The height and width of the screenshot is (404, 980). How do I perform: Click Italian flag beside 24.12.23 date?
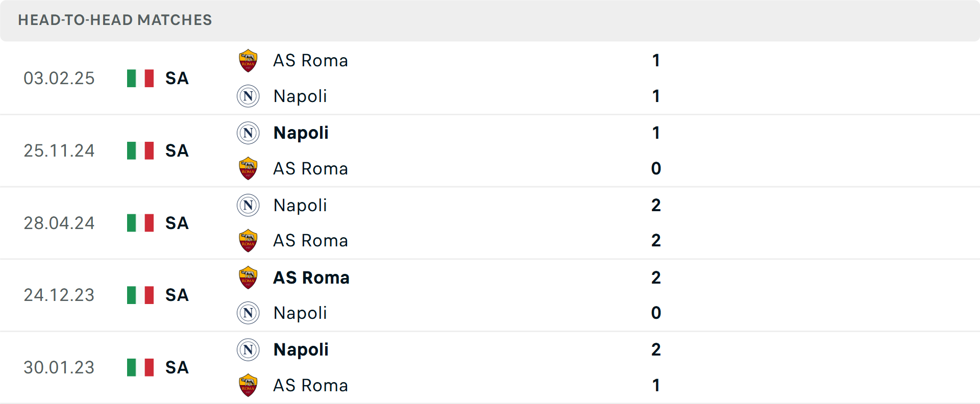point(140,295)
